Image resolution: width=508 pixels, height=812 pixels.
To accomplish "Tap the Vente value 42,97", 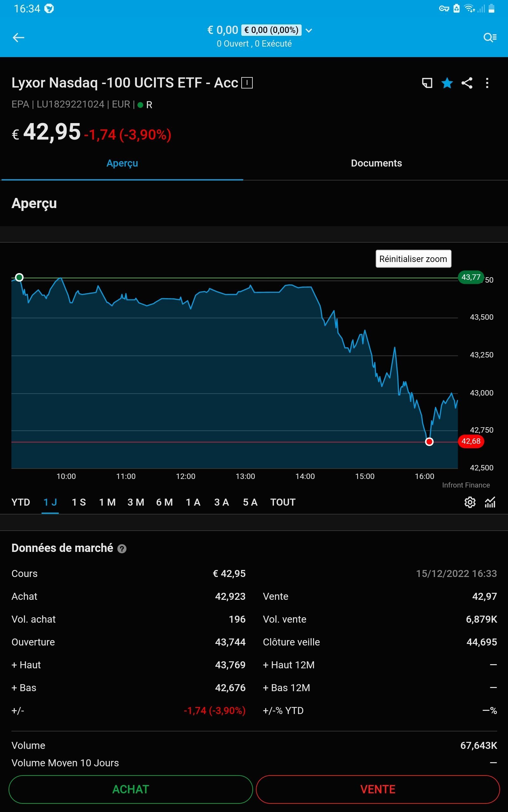I will [x=485, y=597].
